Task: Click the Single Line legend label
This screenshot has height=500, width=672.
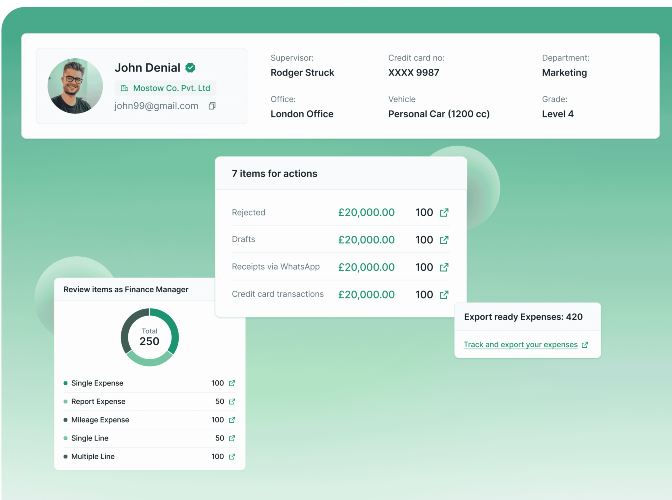Action: click(90, 438)
